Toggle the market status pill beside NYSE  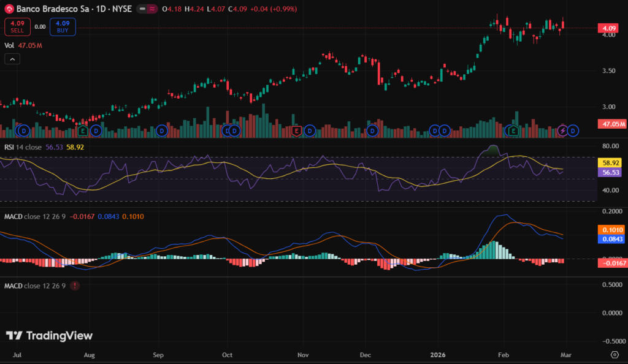coord(146,10)
